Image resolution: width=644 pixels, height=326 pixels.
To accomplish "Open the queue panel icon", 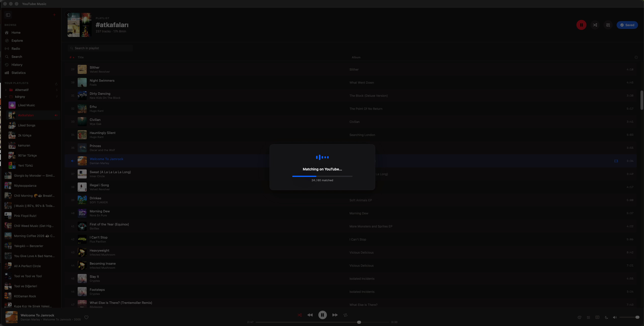I will click(597, 317).
